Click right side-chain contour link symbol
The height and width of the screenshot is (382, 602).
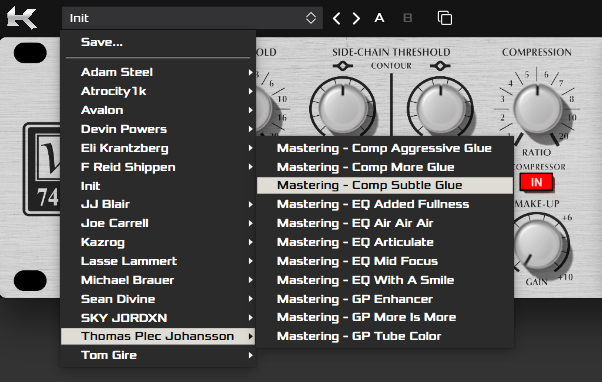pyautogui.click(x=440, y=66)
